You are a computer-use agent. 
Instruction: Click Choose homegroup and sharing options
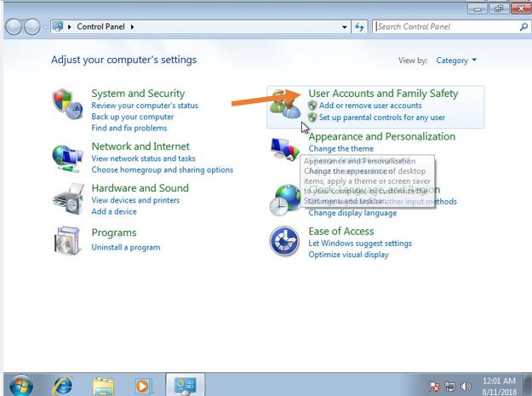point(163,169)
